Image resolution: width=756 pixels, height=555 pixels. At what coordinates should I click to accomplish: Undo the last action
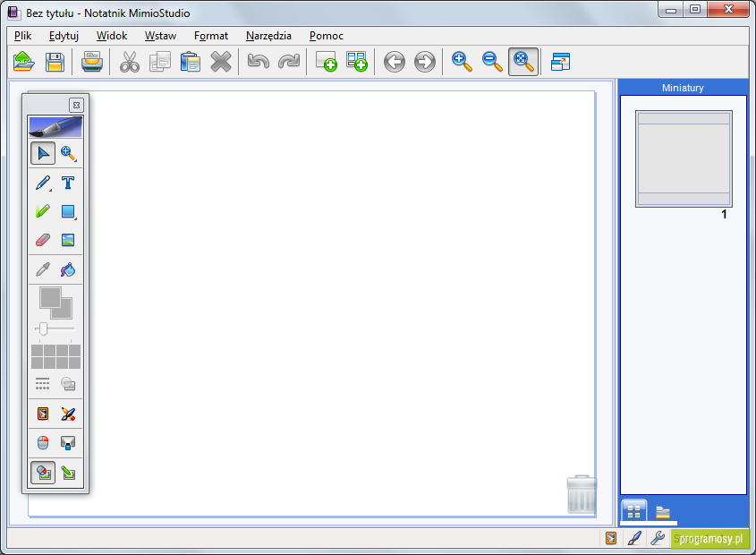point(259,62)
